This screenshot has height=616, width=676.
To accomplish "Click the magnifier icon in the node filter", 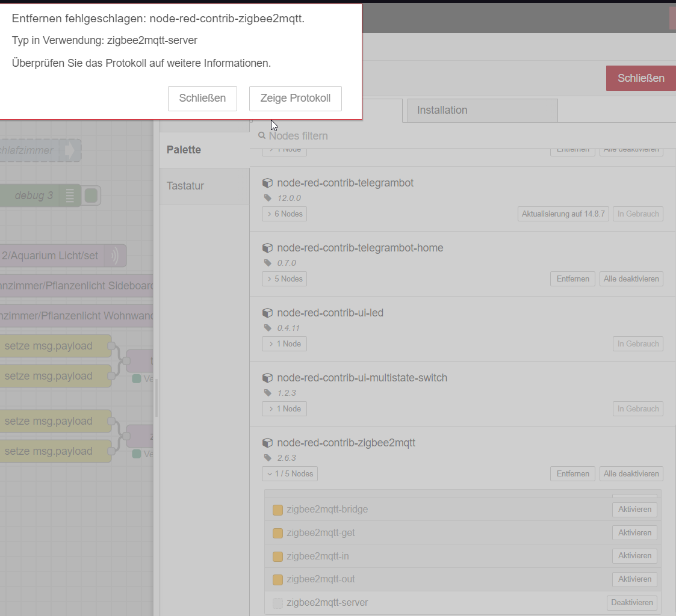I will 262,136.
